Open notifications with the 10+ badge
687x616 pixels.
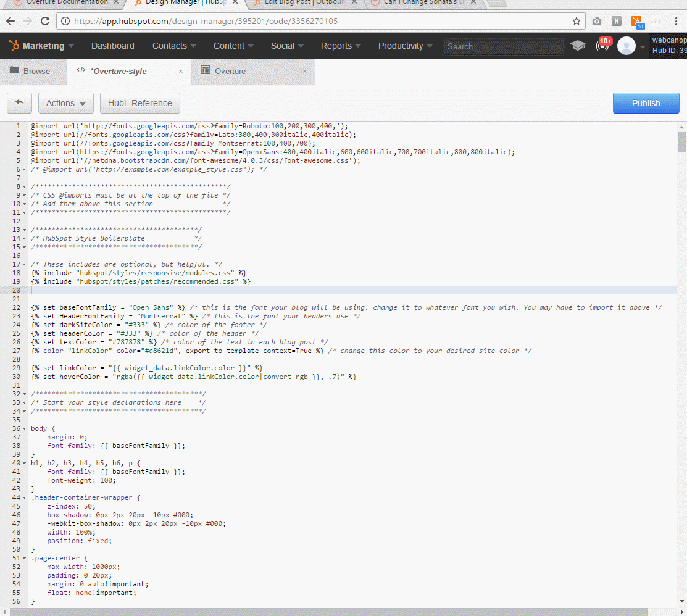click(x=603, y=44)
